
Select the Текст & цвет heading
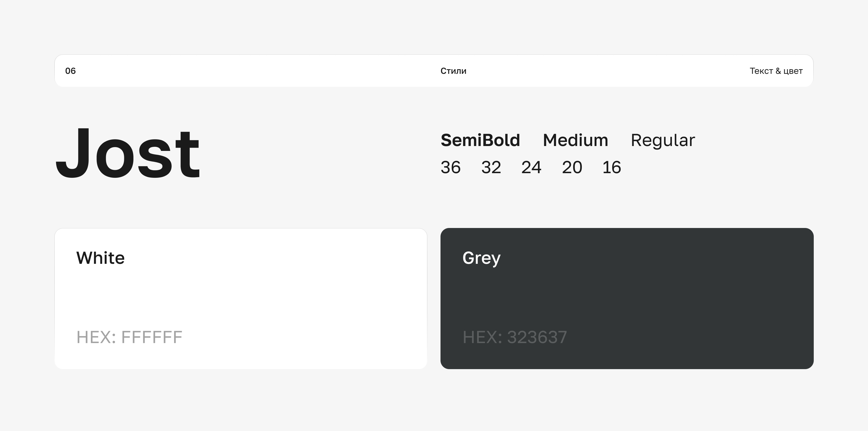click(776, 71)
